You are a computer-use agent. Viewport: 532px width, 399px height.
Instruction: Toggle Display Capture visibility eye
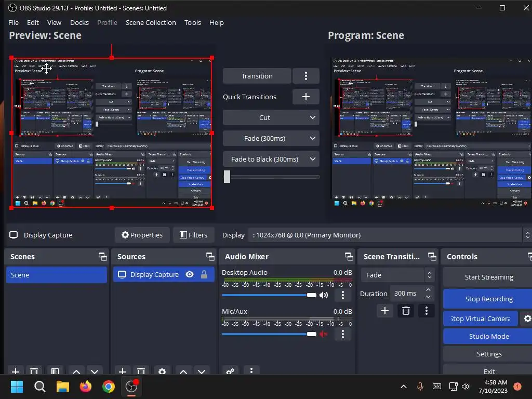[190, 274]
